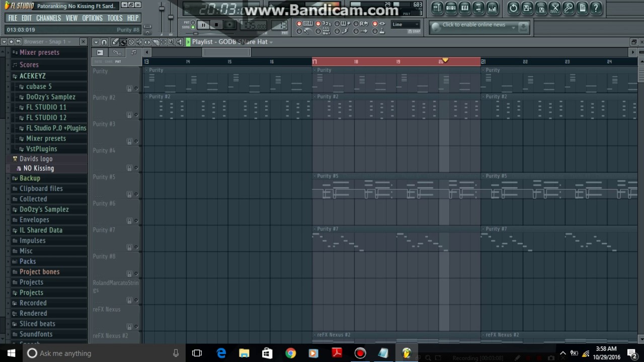Open the Playlist options dropdown arrow

pos(96,42)
